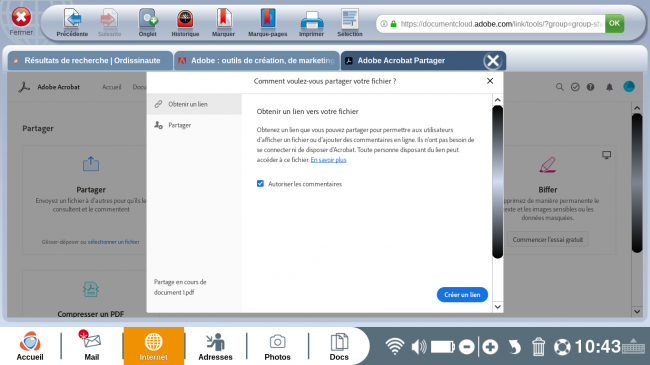Click the Sélection tool icon

click(x=349, y=19)
